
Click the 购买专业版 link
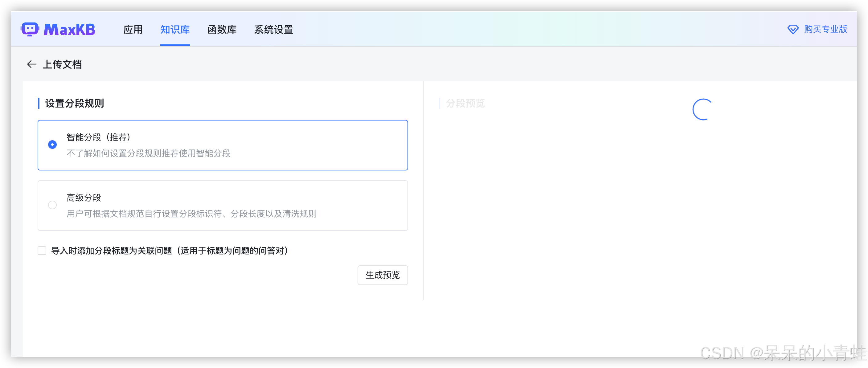click(x=825, y=29)
